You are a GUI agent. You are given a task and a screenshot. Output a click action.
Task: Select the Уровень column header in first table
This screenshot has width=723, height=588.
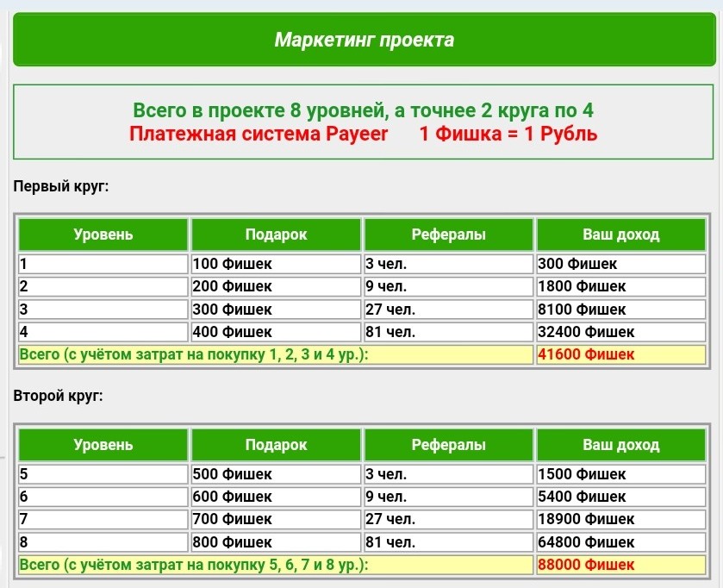(103, 234)
